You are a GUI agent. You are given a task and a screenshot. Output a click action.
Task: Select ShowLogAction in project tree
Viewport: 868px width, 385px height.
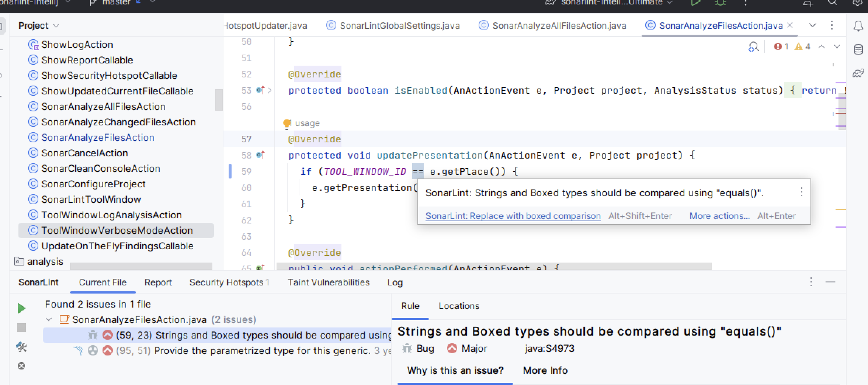click(77, 45)
